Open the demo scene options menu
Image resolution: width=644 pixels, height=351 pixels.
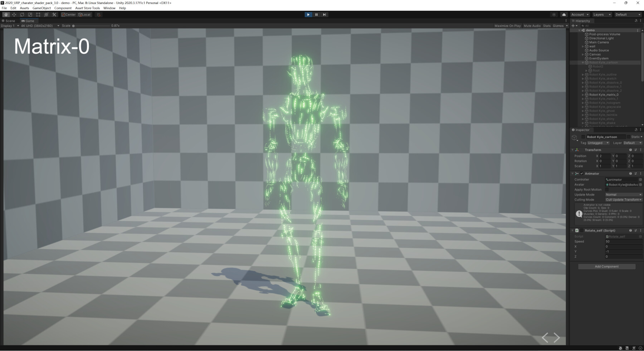[x=638, y=30]
